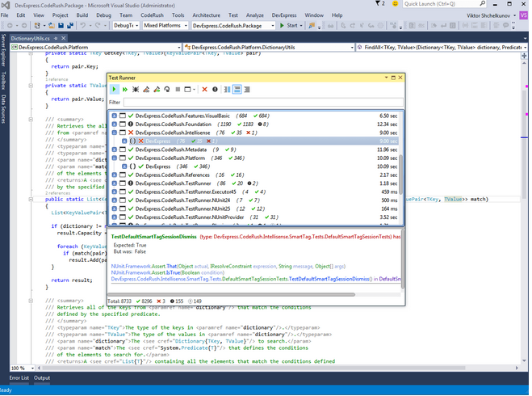Expand the DevExpress.CodeRush.Metadata node
The height and width of the screenshot is (396, 532).
[x=115, y=150]
